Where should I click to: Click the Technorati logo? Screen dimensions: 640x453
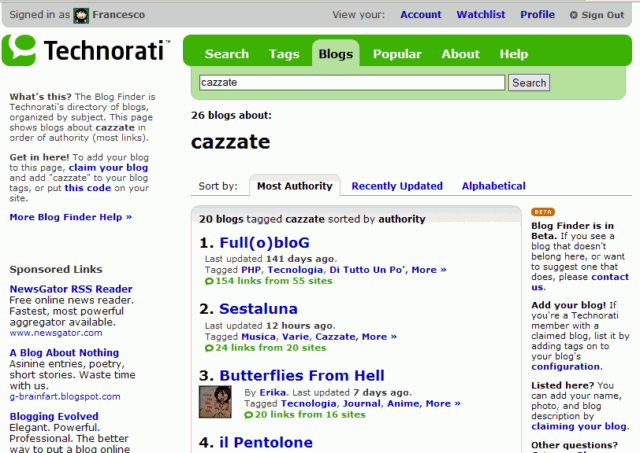pos(86,50)
